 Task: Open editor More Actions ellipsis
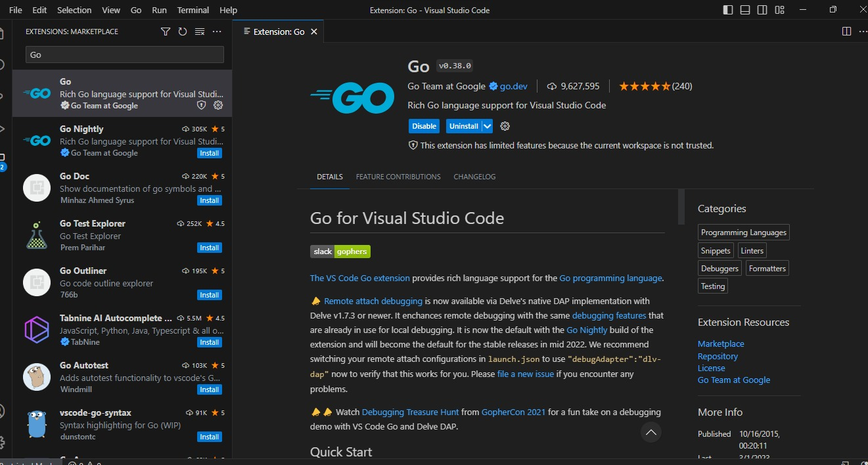(x=863, y=32)
